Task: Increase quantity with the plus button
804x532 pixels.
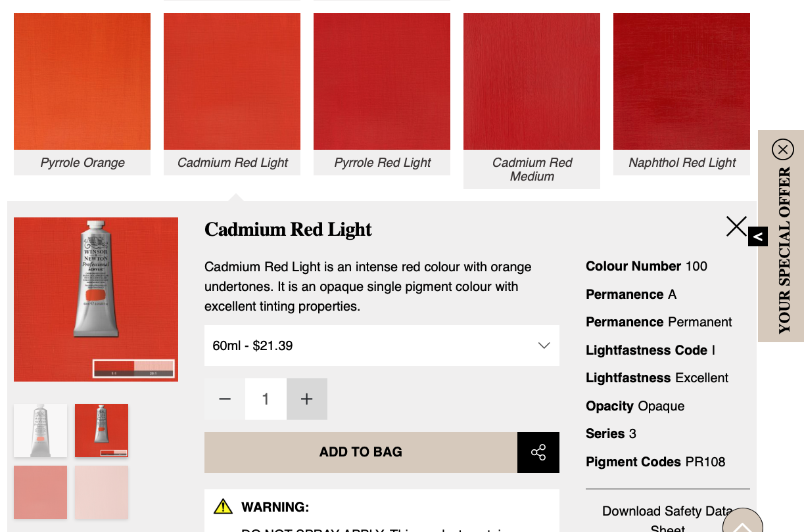Action: [x=306, y=399]
